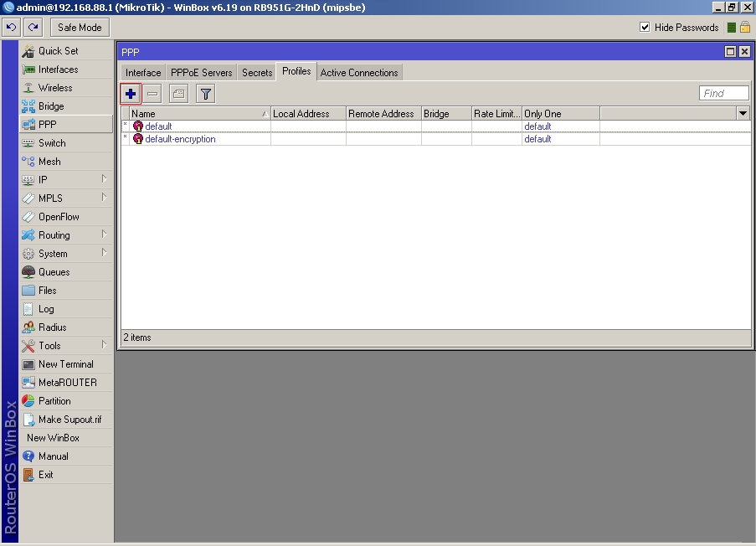
Task: Open the Files folder icon
Action: coord(28,291)
